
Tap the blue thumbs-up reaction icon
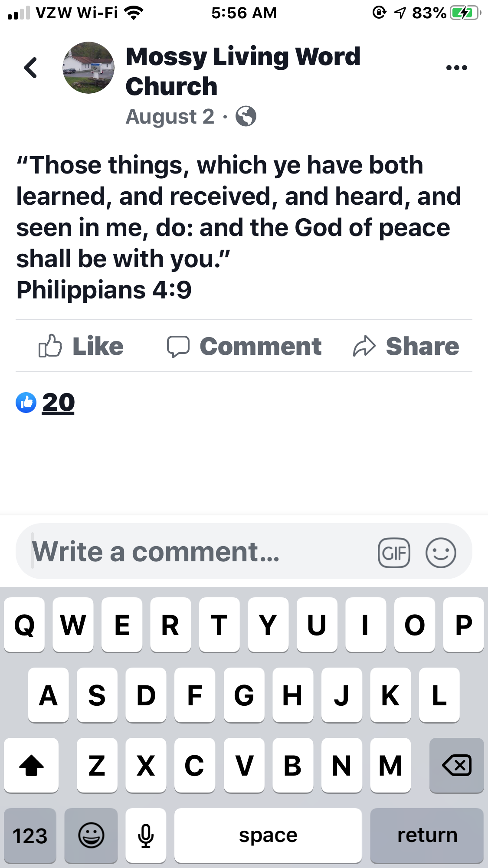point(26,403)
